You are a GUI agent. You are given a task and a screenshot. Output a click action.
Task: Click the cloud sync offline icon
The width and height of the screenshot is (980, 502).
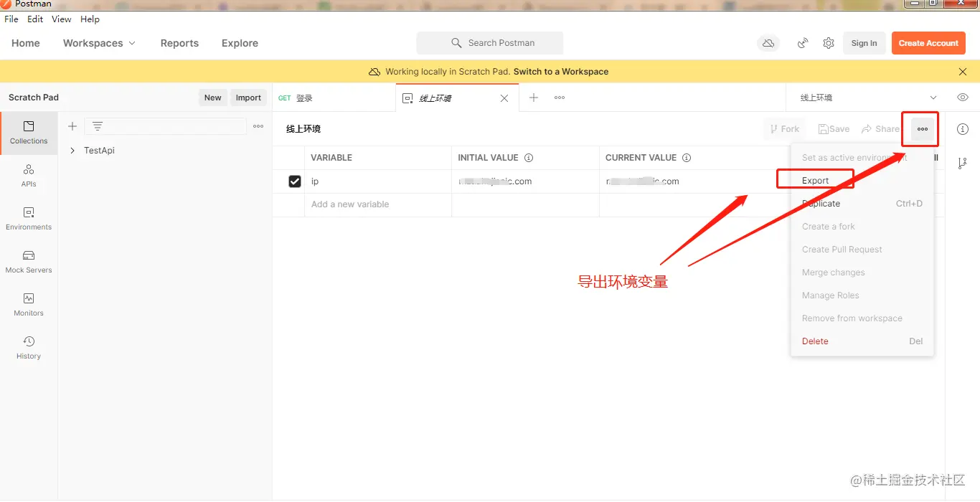[x=768, y=43]
